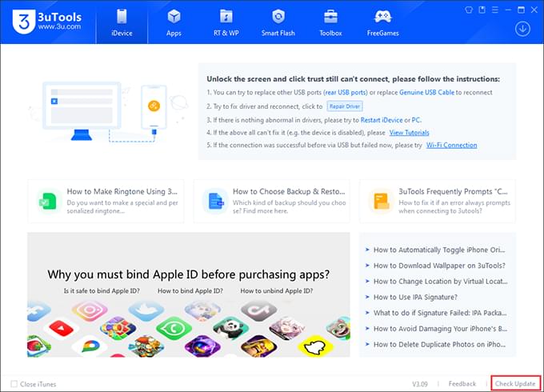
Task: Click the Snapchat ghost icon in banner
Action: 315,346
